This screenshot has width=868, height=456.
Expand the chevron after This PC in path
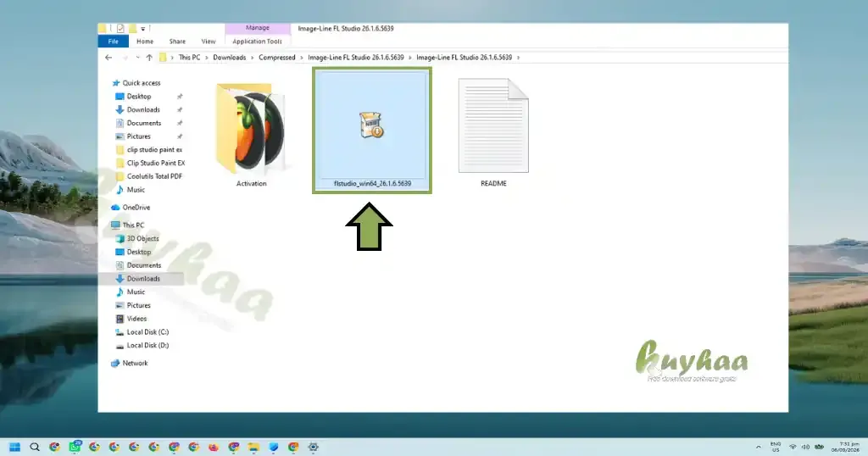(x=207, y=58)
